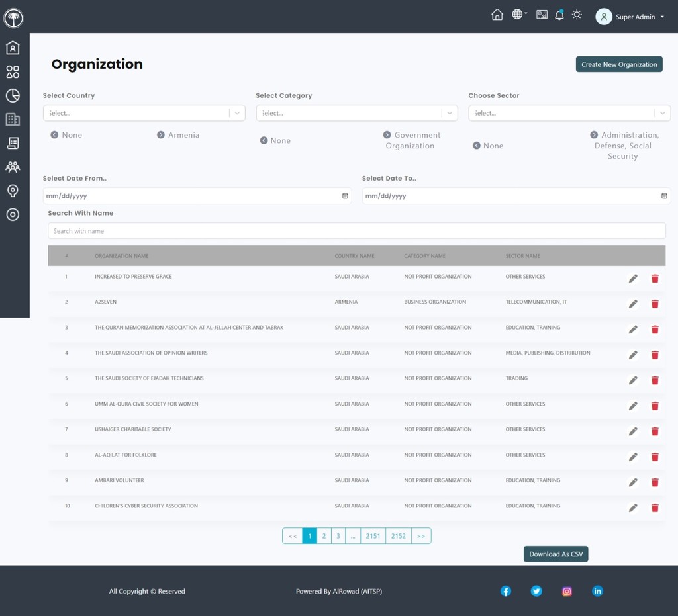The width and height of the screenshot is (678, 616).
Task: Open the sidebar shapes dashboard icon
Action: pos(13,71)
